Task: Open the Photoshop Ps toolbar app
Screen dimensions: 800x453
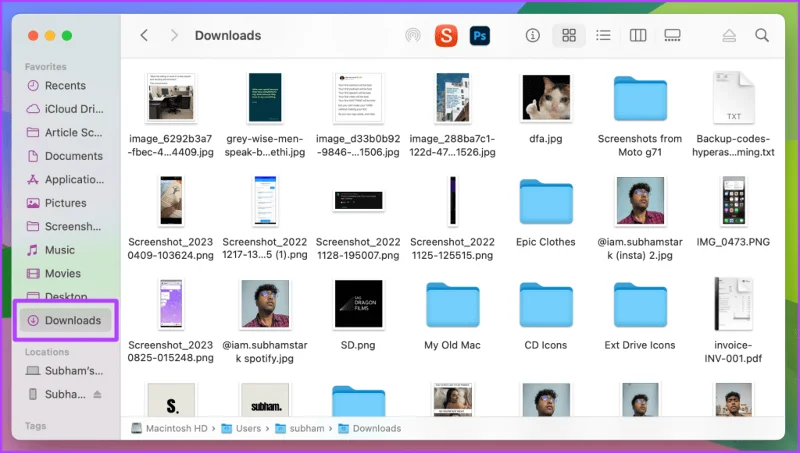Action: [479, 36]
